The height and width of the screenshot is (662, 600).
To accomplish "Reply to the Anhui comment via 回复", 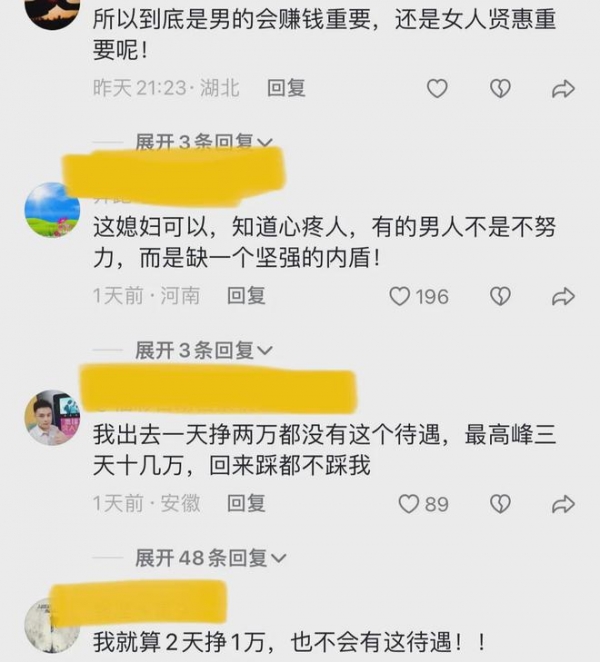I will pos(246,504).
